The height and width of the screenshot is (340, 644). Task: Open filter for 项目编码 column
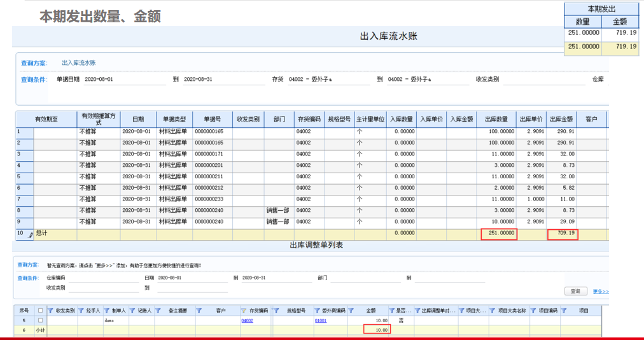tap(533, 311)
